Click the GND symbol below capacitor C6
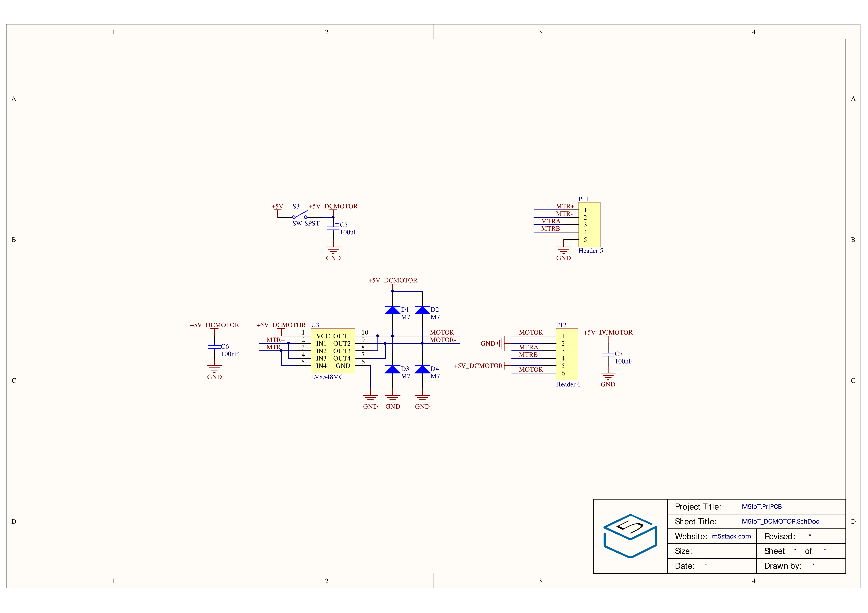The image size is (868, 613). tap(214, 373)
